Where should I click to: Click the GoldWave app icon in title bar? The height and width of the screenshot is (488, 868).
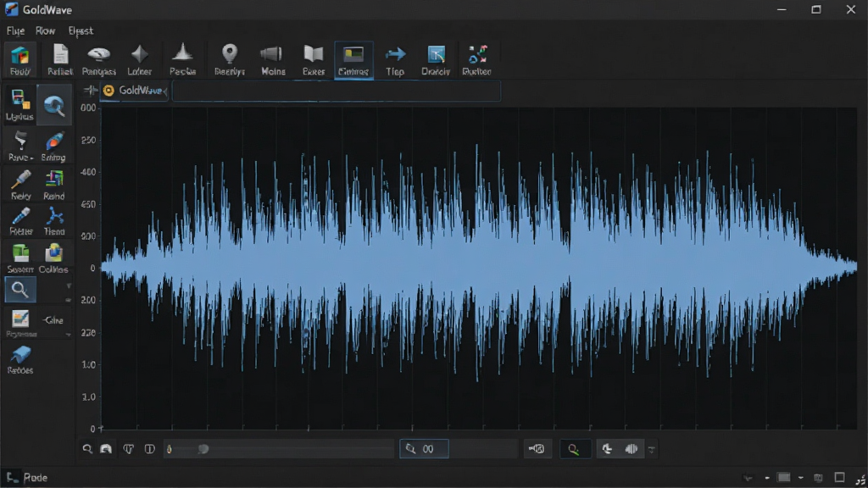12,9
